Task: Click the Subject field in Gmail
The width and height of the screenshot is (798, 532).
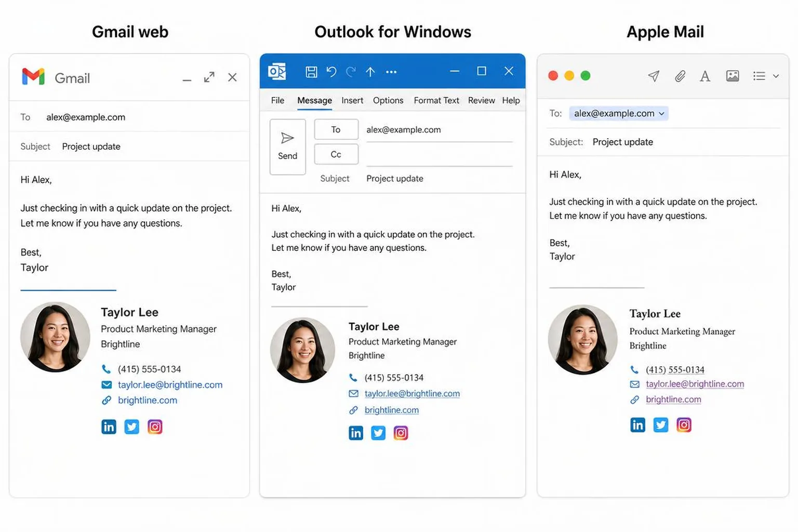Action: [x=129, y=147]
